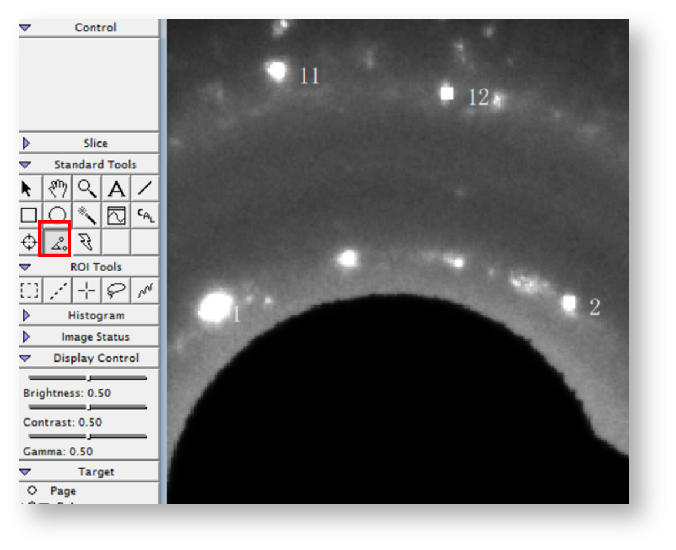Click diffraction spot labeled 11
This screenshot has height=550, width=676.
[x=277, y=70]
